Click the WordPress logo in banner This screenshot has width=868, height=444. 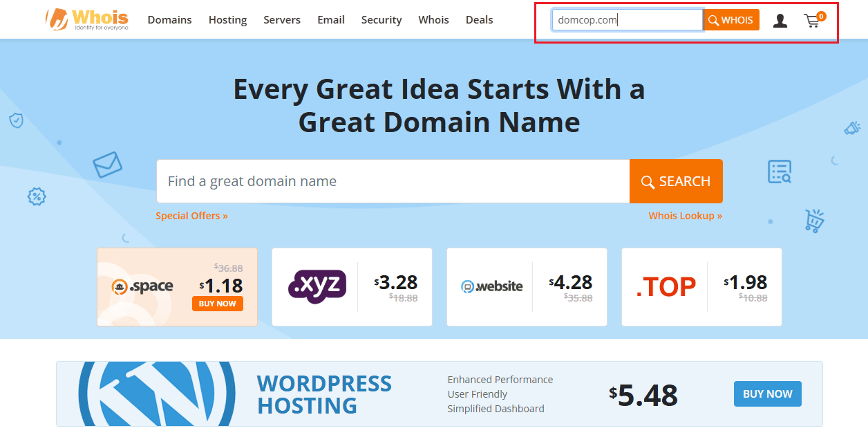click(x=157, y=393)
